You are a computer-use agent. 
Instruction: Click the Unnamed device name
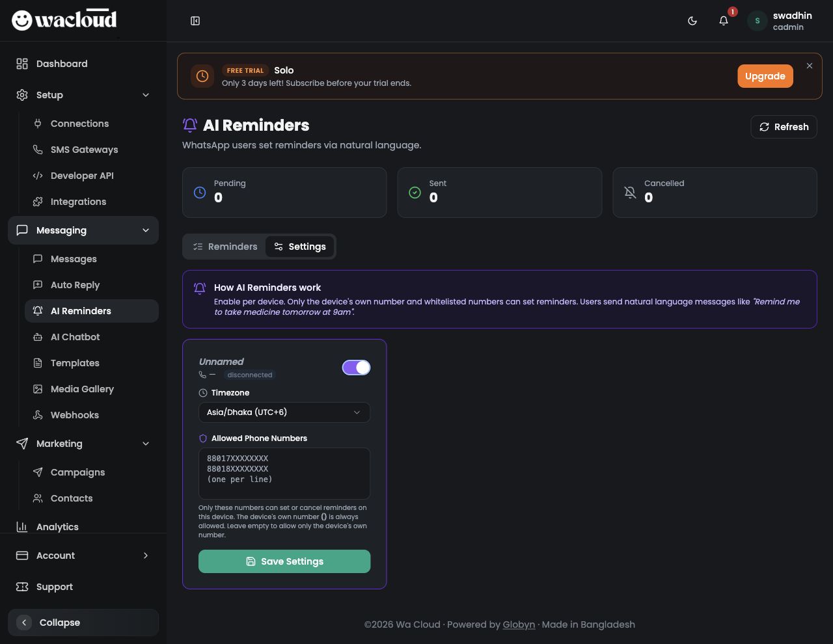(x=221, y=362)
